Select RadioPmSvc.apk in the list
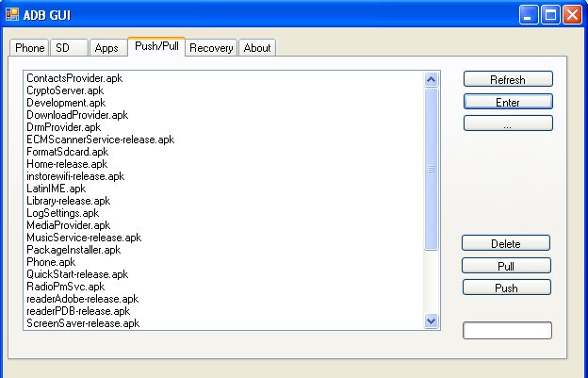Image resolution: width=588 pixels, height=378 pixels. tap(224, 287)
